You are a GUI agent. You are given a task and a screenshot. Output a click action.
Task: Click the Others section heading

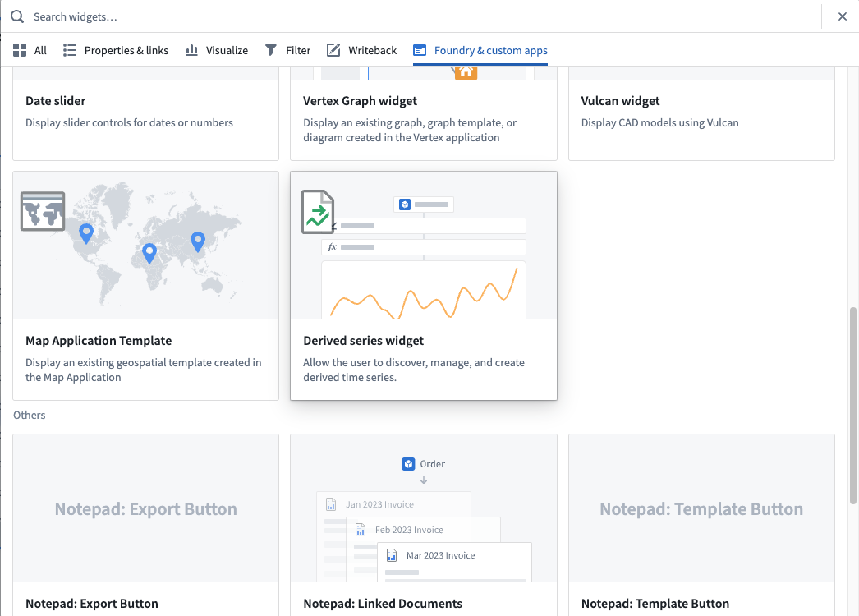(x=29, y=415)
